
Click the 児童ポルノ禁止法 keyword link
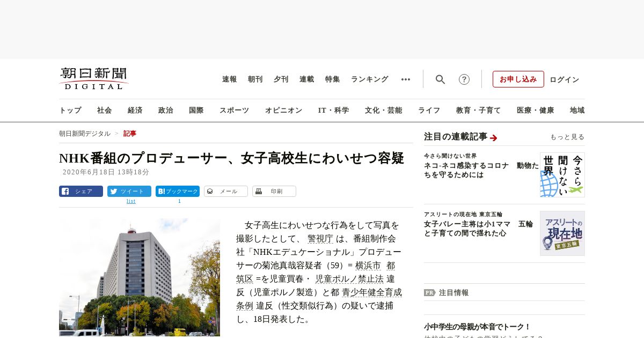349,279
